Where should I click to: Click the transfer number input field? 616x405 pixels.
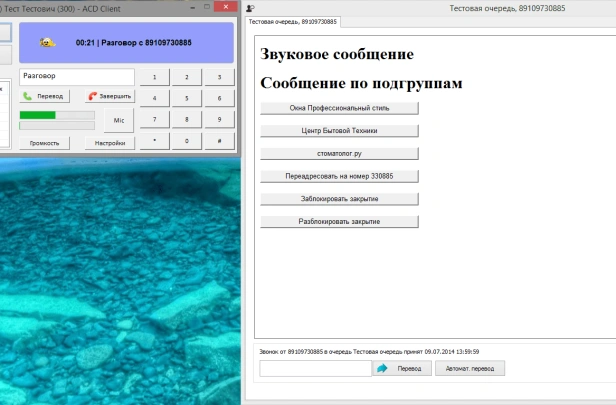[x=315, y=368]
